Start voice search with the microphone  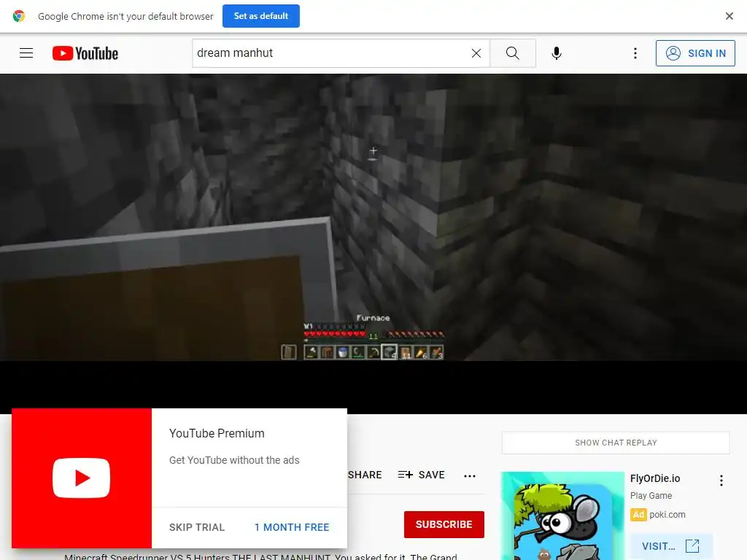[556, 52]
